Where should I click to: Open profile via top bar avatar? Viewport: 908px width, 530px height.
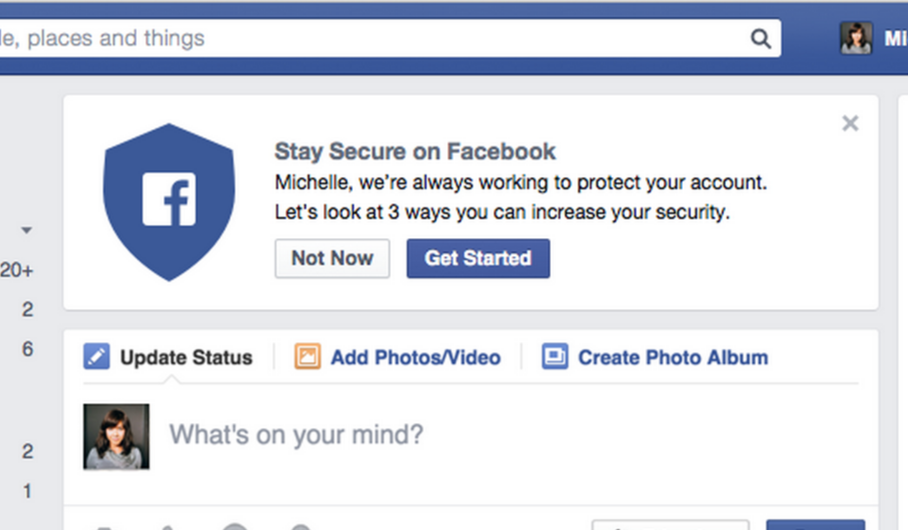coord(856,38)
